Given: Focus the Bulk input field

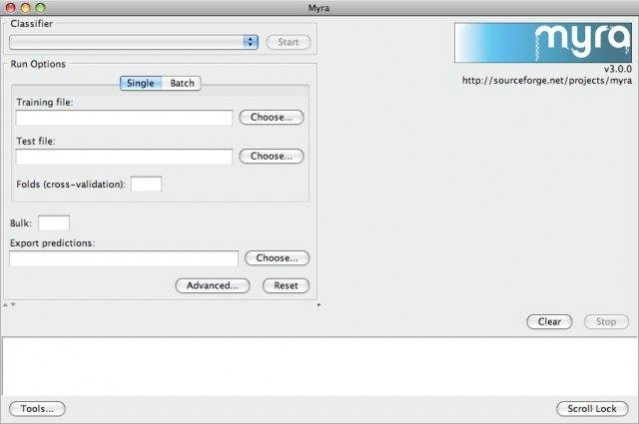Looking at the screenshot, I should point(54,223).
